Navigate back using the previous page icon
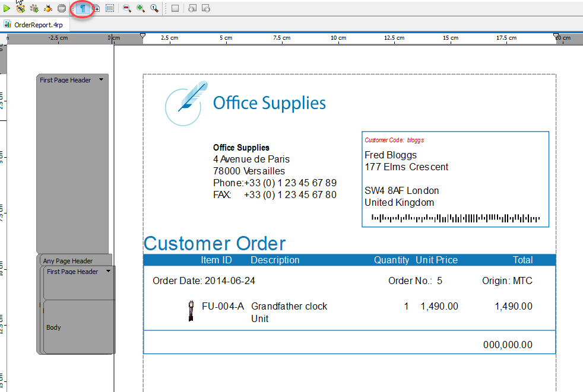The width and height of the screenshot is (583, 392). [x=191, y=8]
